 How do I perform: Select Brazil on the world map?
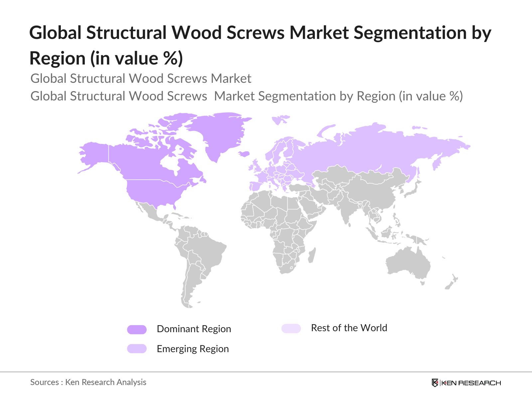tap(206, 249)
